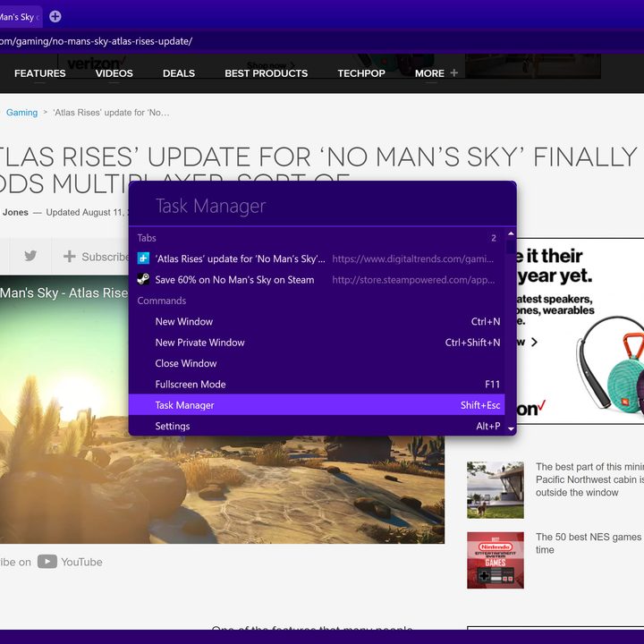
Task: Click the Subscribe plus icon
Action: (x=69, y=257)
